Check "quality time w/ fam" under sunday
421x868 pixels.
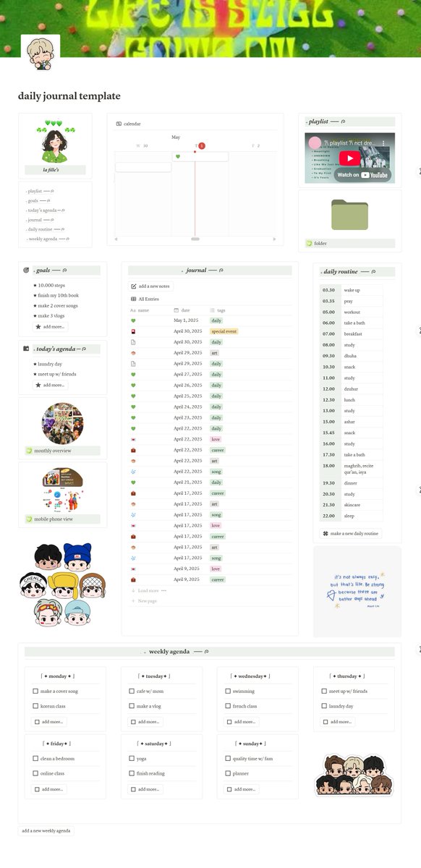pyautogui.click(x=228, y=758)
